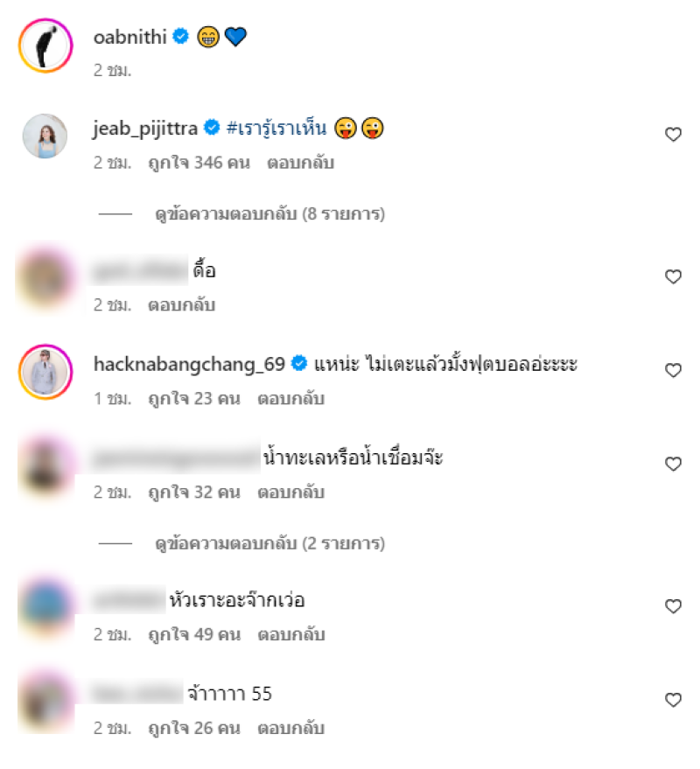700x769 pixels.
Task: Reply to jeab_pijittra's comment
Action: [x=300, y=163]
